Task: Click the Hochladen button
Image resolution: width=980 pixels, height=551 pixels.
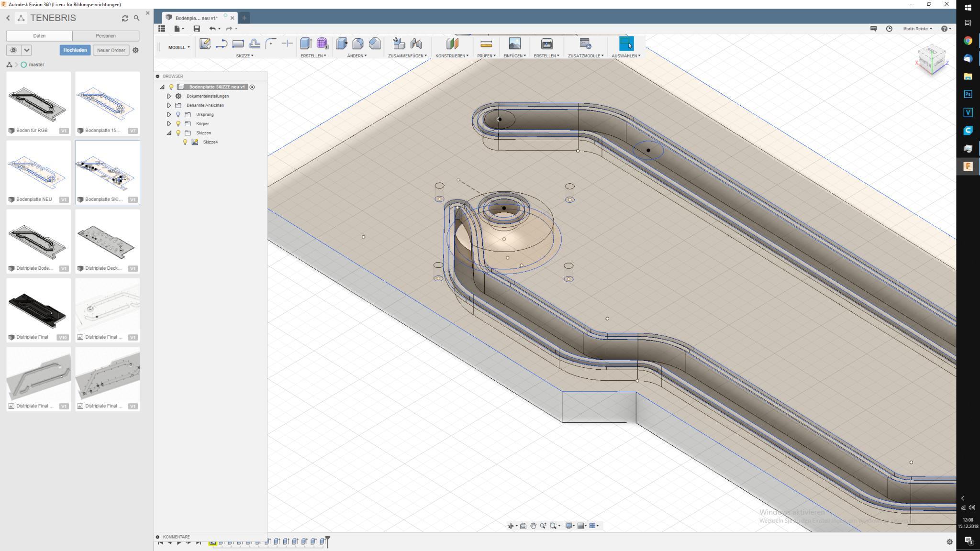Action: pos(75,50)
